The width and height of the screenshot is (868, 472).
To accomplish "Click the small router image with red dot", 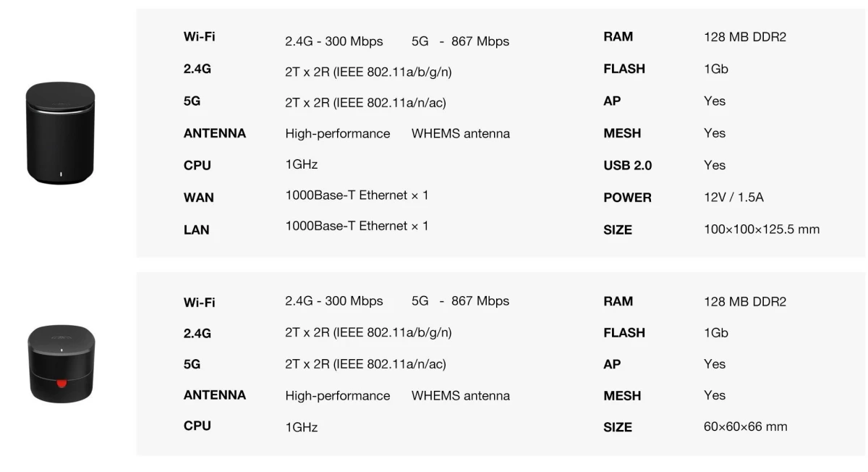I will coord(61,362).
